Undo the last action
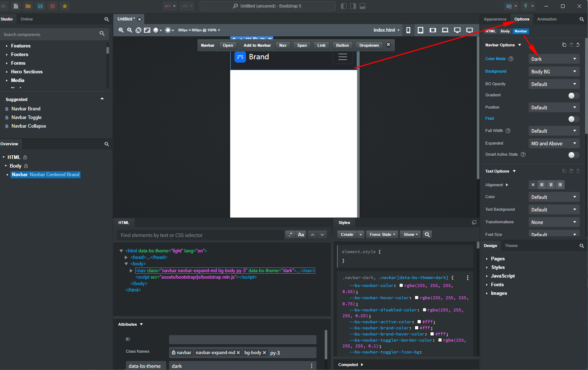Screen dimensions: 588x370 point(168,6)
